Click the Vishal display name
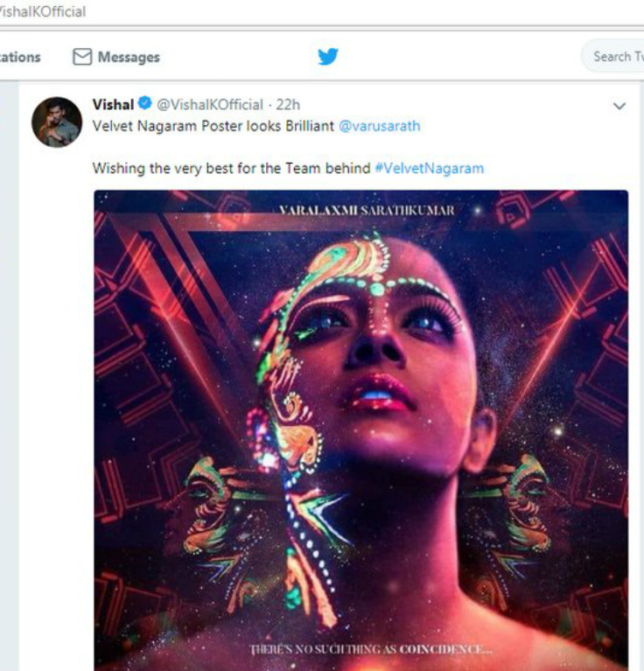Screen dimensions: 644x671 coord(113,105)
